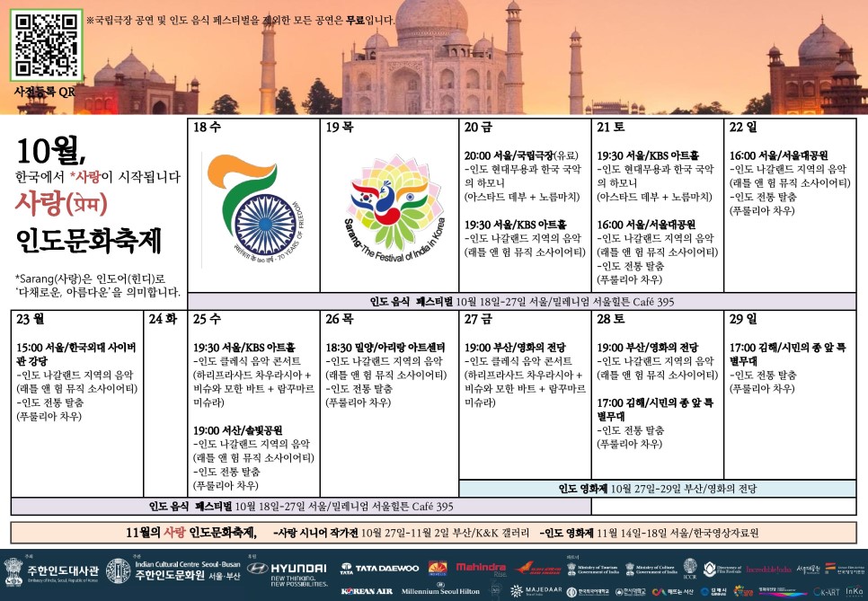Click the Indian Cultural Centre round emblem
Viewport: 868px width, 601px height.
(x=118, y=571)
